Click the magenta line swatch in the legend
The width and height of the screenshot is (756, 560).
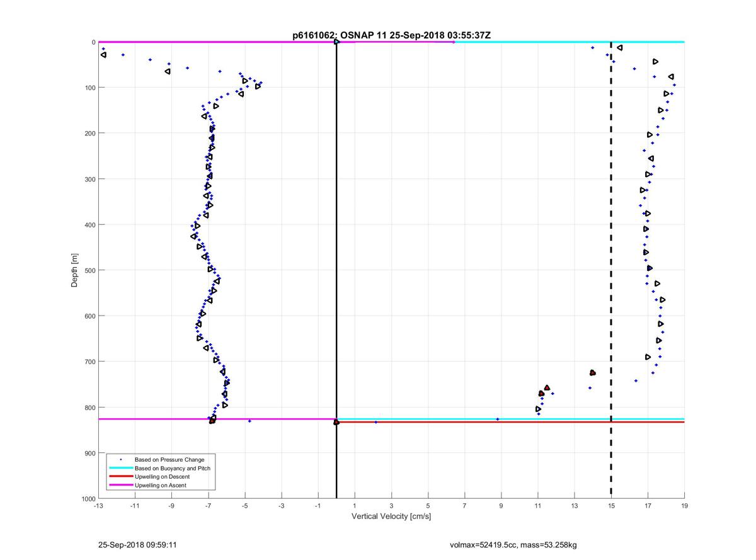(x=120, y=485)
